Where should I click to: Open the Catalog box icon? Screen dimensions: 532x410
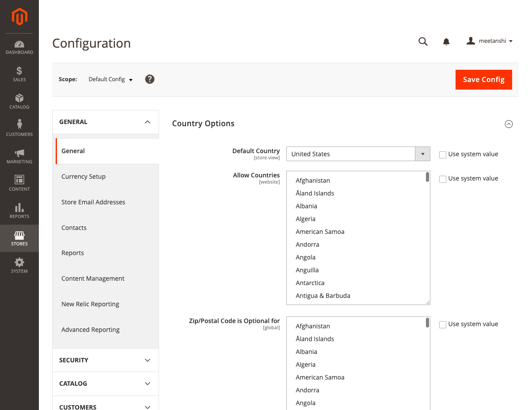point(19,98)
